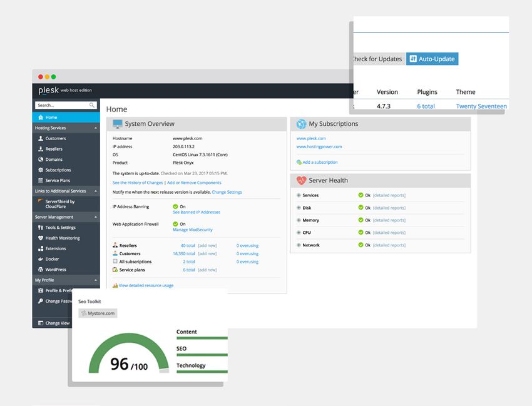Click the Check for Updates button
Image resolution: width=532 pixels, height=406 pixels.
378,59
